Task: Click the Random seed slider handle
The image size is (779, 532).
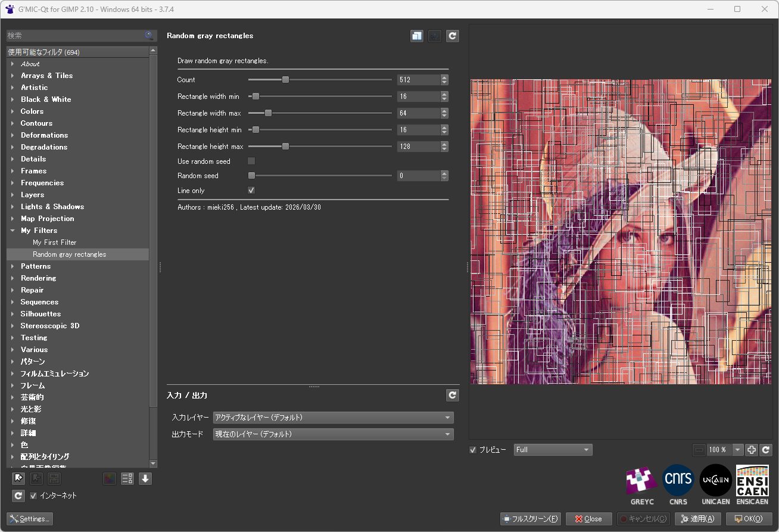Action: pos(251,176)
